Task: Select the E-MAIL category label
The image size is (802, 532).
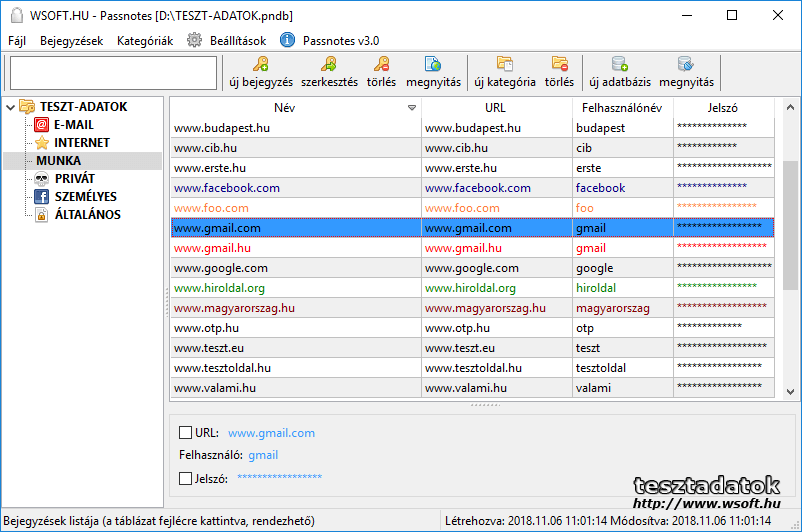Action: point(74,124)
